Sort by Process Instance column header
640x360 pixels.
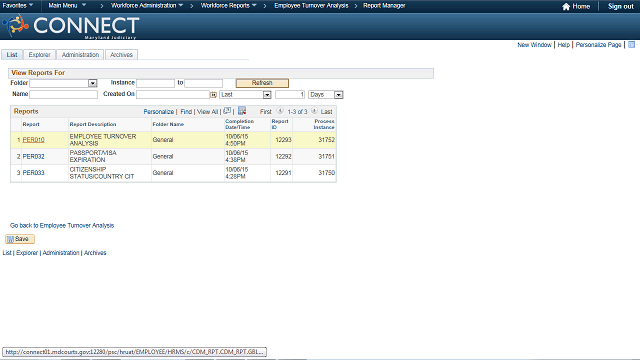click(x=324, y=124)
